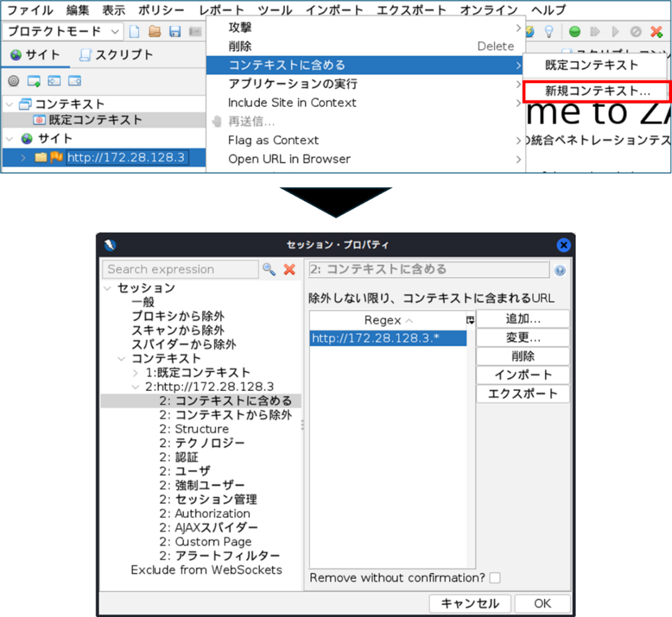Click the Search expression input field
672x617 pixels.
[180, 270]
